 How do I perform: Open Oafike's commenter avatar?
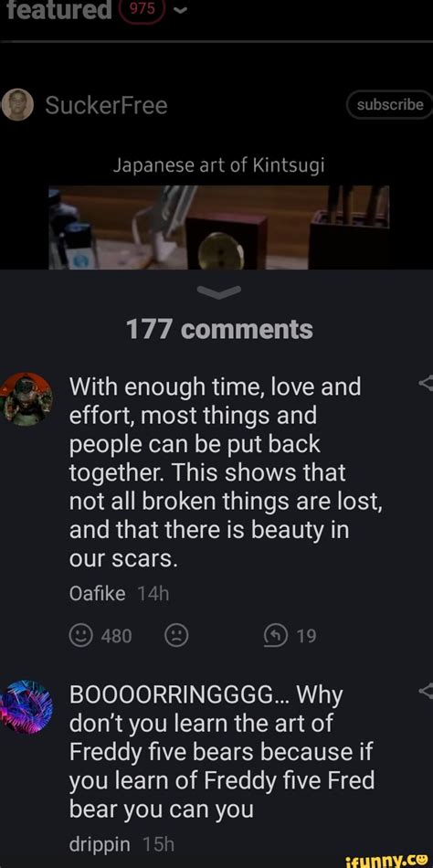(26, 399)
